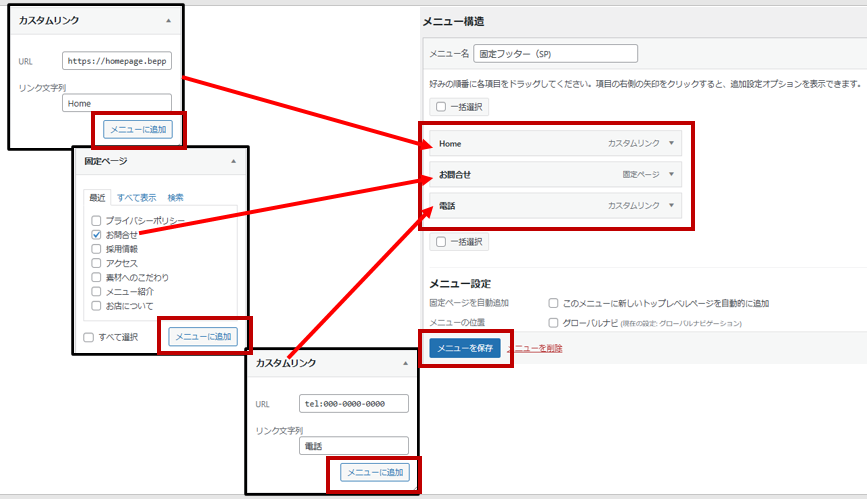Viewport: 867px width, 499px height.
Task: Select the 最近 tab
Action: pos(97,197)
